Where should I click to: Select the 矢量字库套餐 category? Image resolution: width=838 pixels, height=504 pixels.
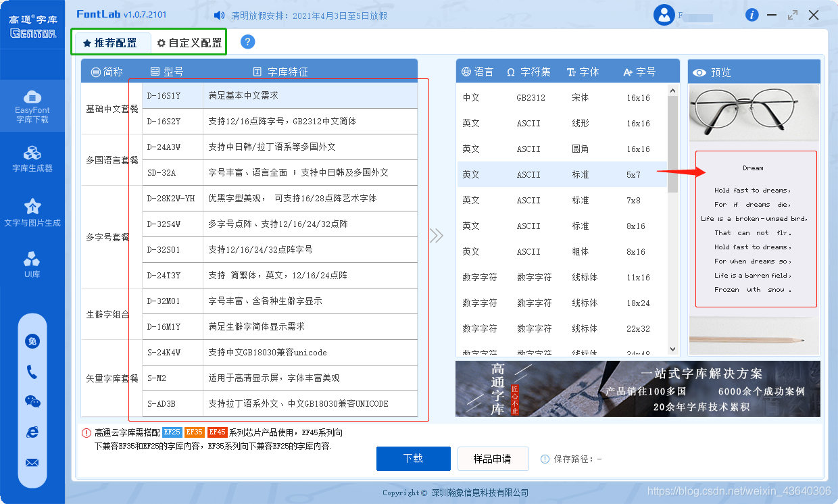click(112, 378)
